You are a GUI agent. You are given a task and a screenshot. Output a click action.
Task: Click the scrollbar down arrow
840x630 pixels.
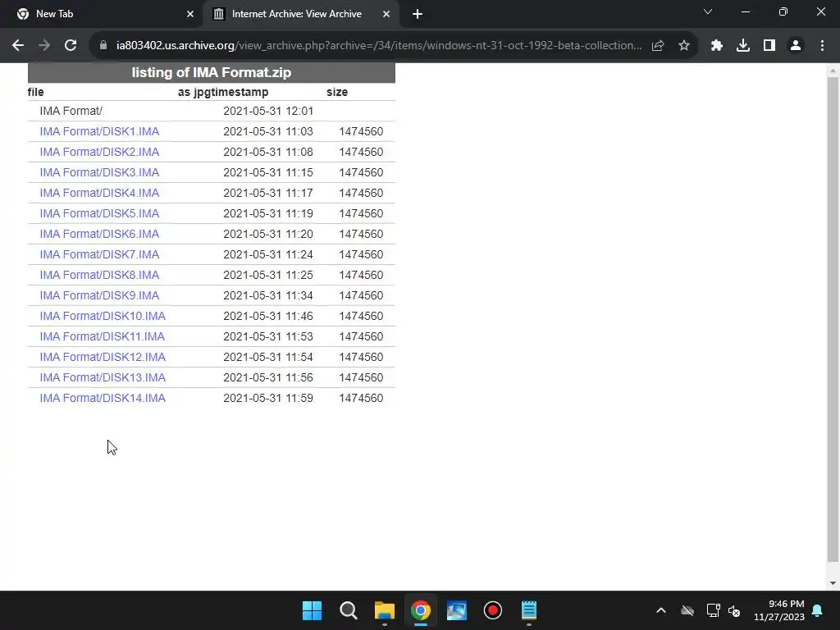(833, 583)
